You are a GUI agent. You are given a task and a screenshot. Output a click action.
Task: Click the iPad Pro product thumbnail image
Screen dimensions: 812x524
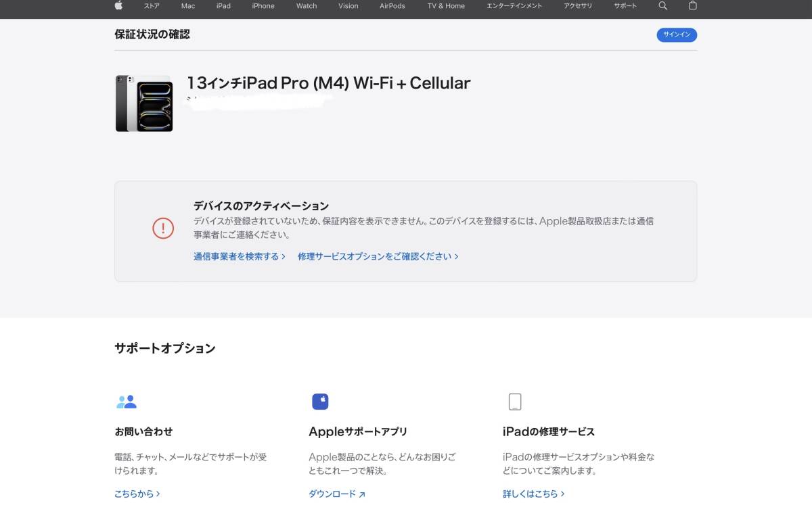tap(144, 103)
